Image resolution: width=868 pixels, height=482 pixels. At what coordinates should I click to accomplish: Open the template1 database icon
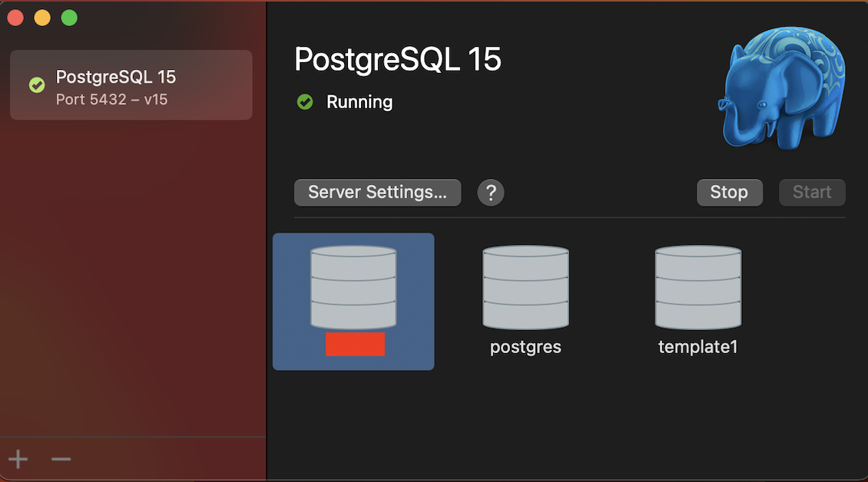tap(698, 287)
